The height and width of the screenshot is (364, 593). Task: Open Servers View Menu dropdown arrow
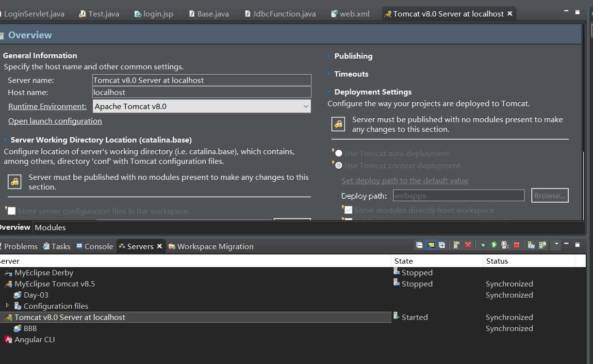click(x=557, y=244)
